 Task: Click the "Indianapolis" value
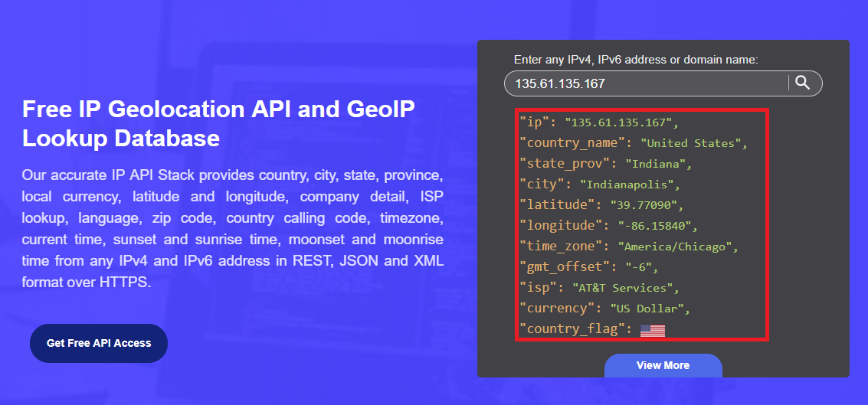[627, 185]
